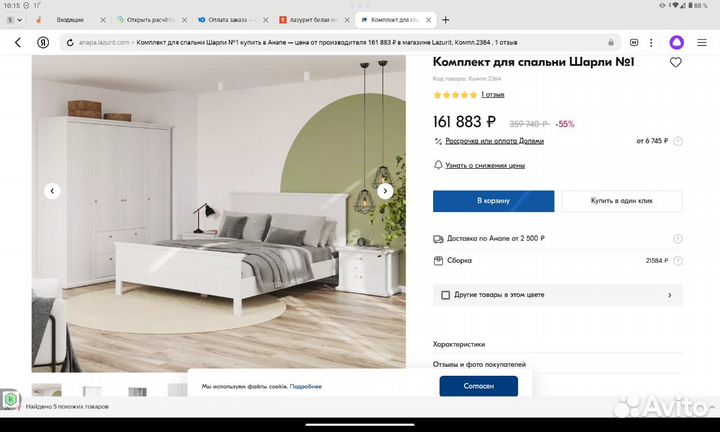The image size is (720, 432).
Task: Select the first product thumbnail below the photo
Action: (x=46, y=390)
